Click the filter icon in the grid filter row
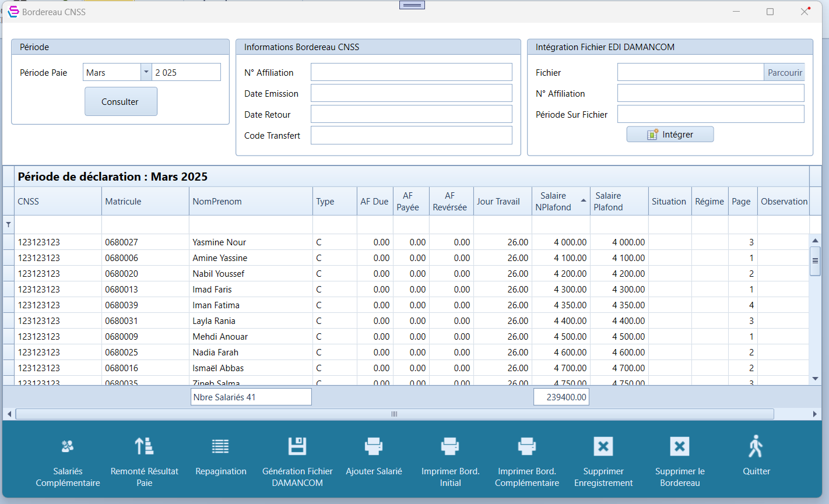829x504 pixels. 8,225
